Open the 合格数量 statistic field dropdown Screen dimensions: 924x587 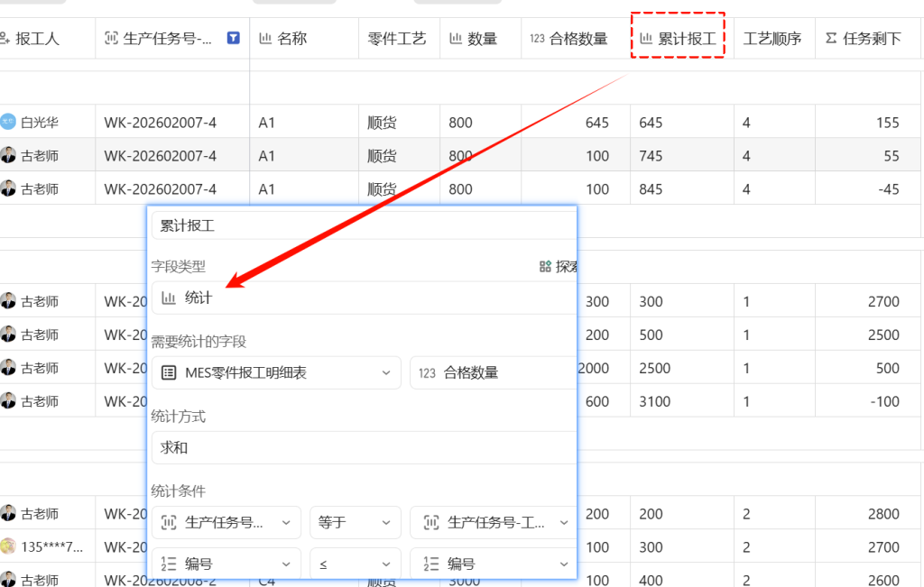tap(494, 372)
